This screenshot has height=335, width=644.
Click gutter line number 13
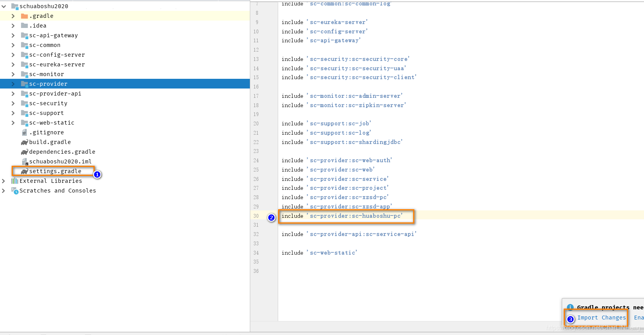256,59
